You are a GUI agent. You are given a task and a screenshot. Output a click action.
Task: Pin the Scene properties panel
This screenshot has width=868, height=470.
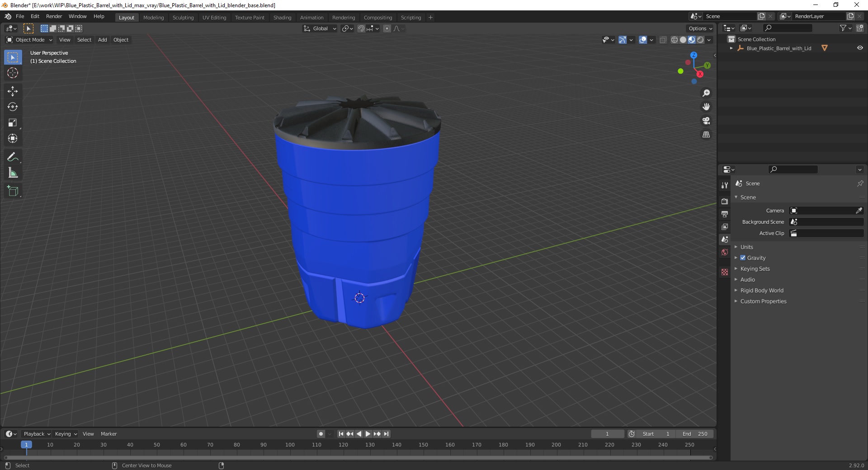click(860, 183)
